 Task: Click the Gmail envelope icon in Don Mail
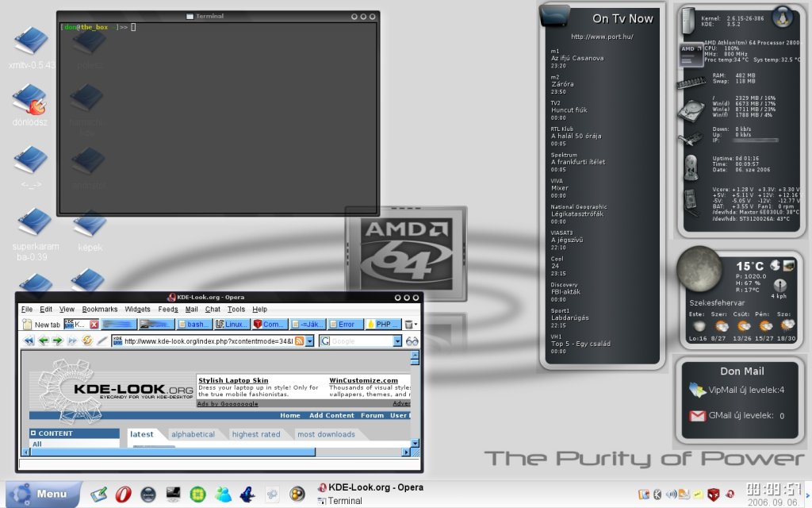pyautogui.click(x=698, y=416)
